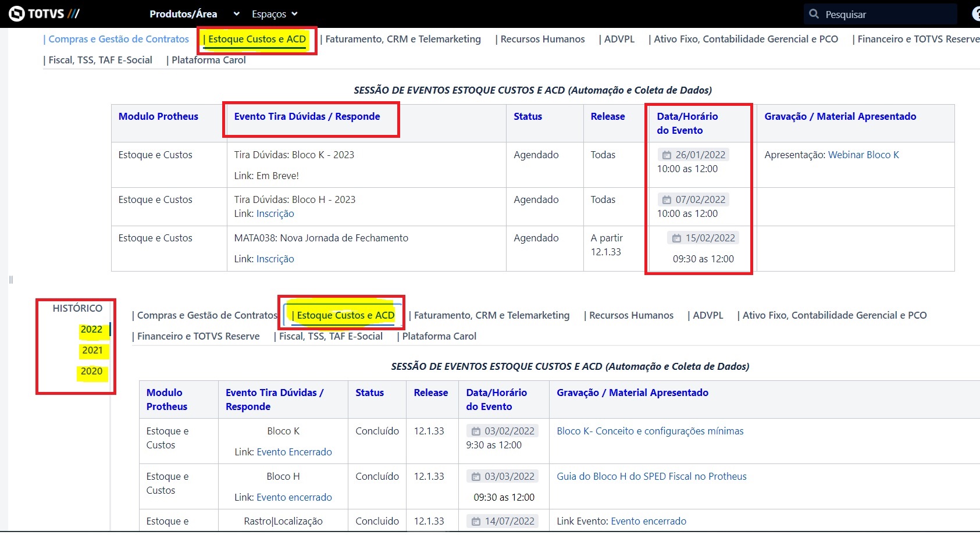Image resolution: width=980 pixels, height=535 pixels.
Task: Select top Estoque Custos e ACD tab
Action: (254, 39)
